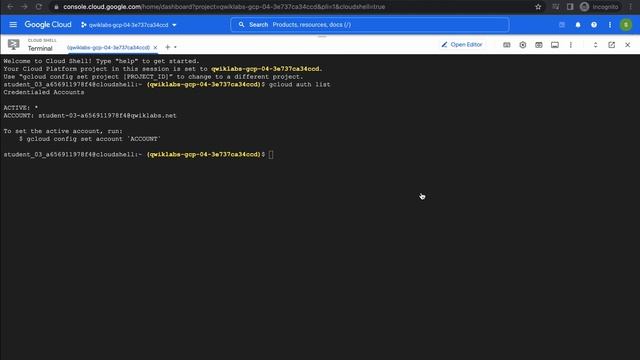Open the browser side panel icon

[570, 7]
